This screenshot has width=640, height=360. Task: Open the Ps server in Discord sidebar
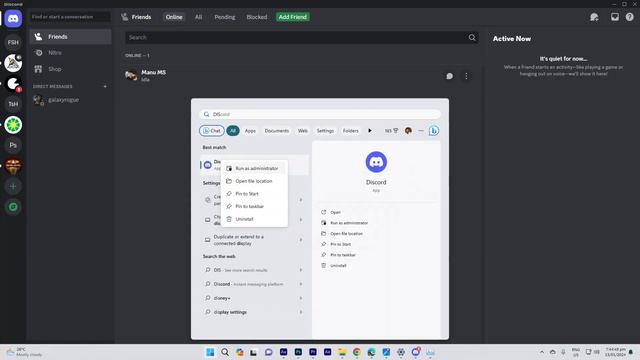(13, 145)
